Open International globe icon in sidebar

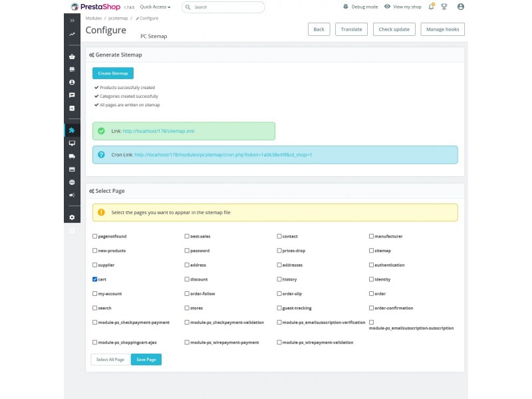[72, 182]
